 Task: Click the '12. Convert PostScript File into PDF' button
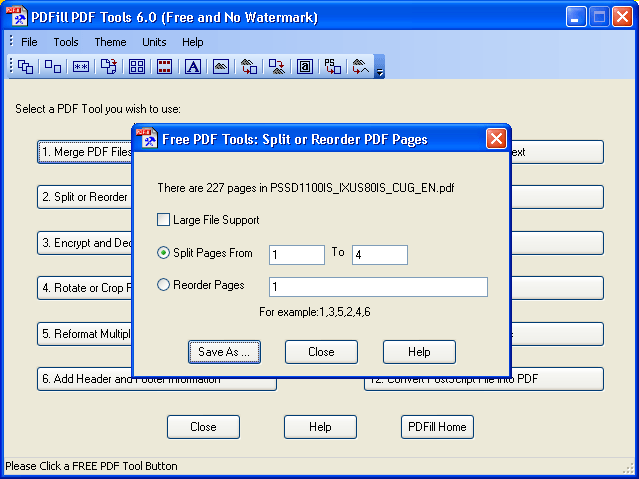(x=484, y=383)
